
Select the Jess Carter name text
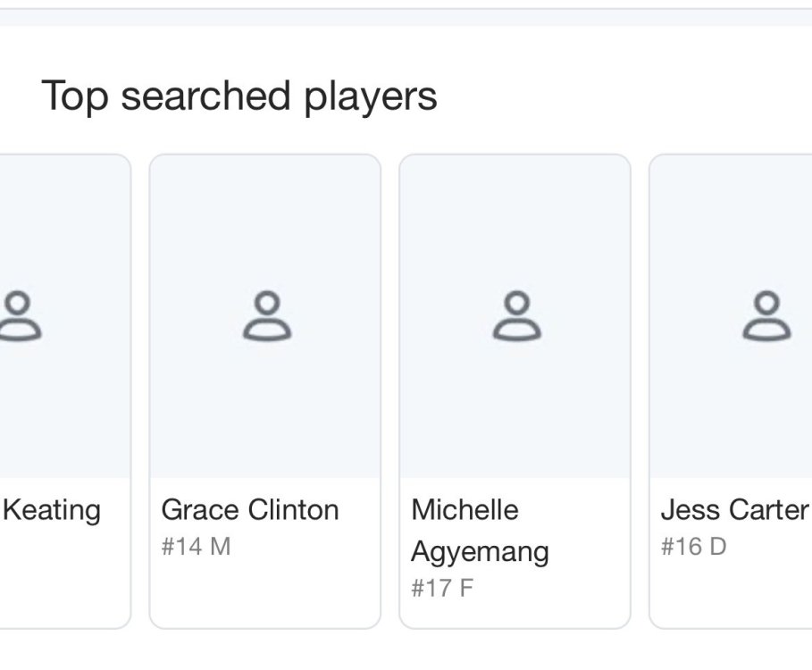point(733,510)
